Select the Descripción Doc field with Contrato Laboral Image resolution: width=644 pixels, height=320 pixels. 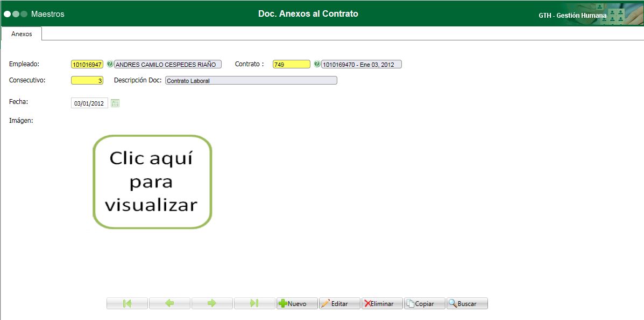(250, 80)
